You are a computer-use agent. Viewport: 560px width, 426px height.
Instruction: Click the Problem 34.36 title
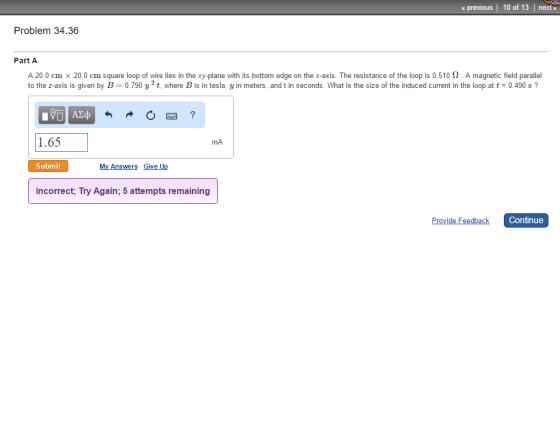point(46,31)
